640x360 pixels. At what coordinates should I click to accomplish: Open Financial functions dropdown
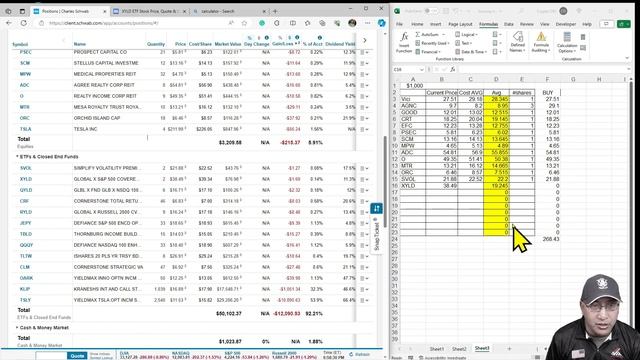[x=427, y=52]
